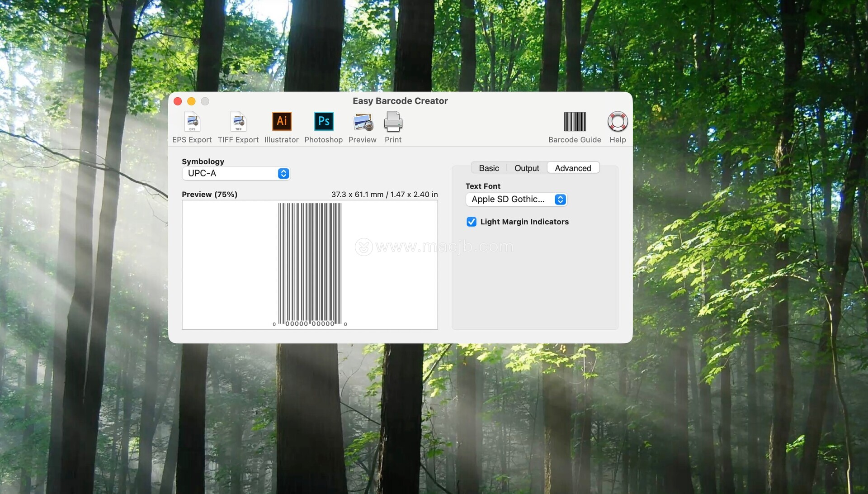Click the Preview toolbar icon
The width and height of the screenshot is (868, 494).
pyautogui.click(x=363, y=122)
